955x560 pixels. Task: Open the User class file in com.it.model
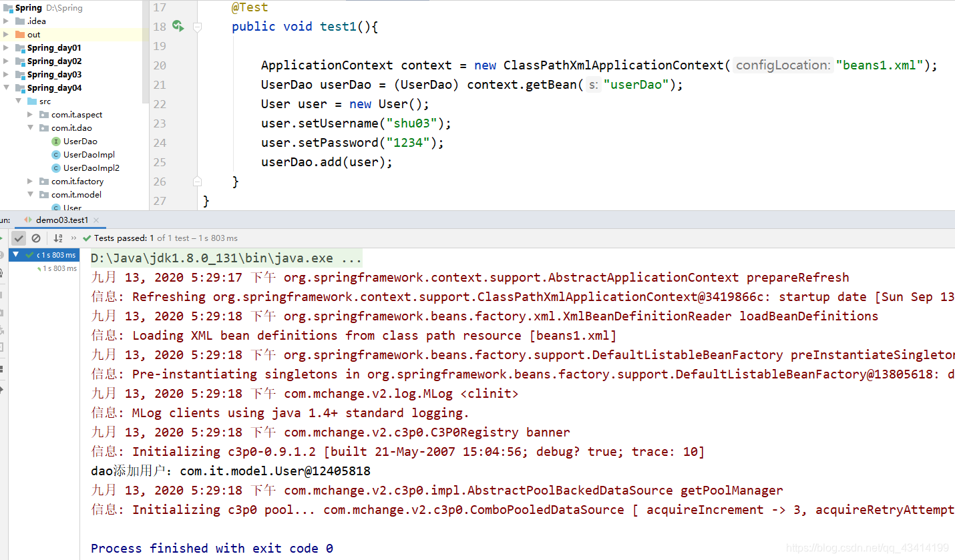(72, 208)
